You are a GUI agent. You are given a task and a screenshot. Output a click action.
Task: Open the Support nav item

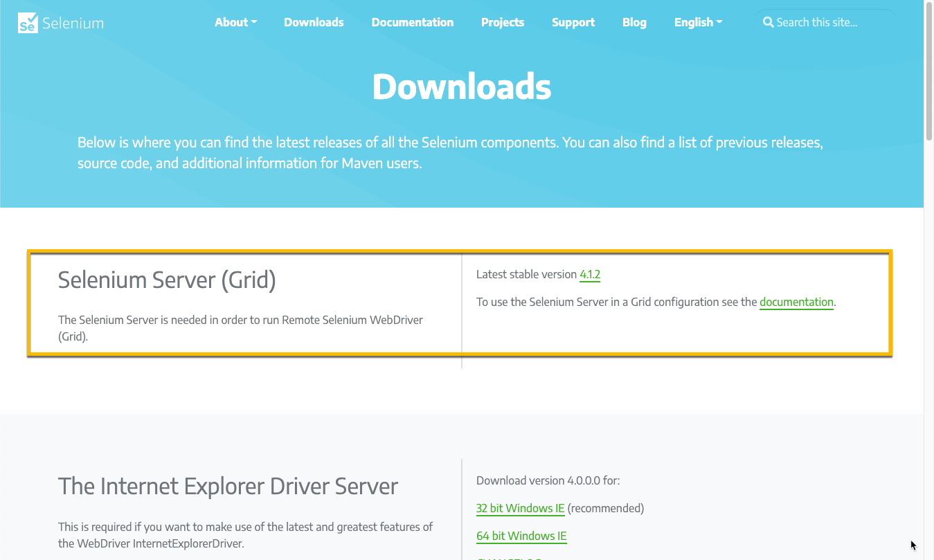pos(573,22)
